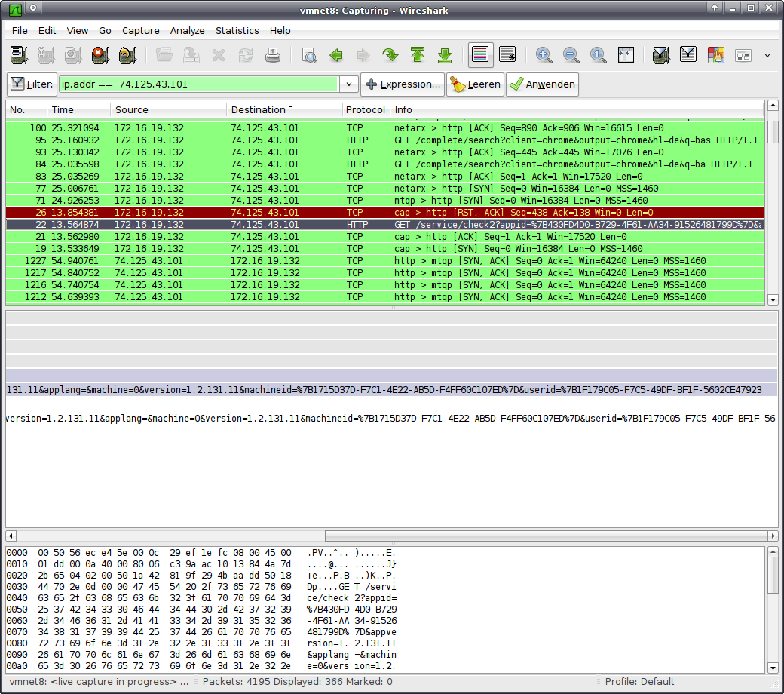
Task: Open the Expression... dialog
Action: pos(403,84)
